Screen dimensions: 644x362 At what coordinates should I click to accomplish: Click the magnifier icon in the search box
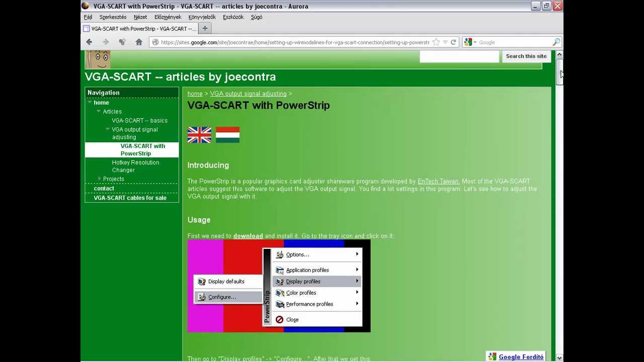556,42
